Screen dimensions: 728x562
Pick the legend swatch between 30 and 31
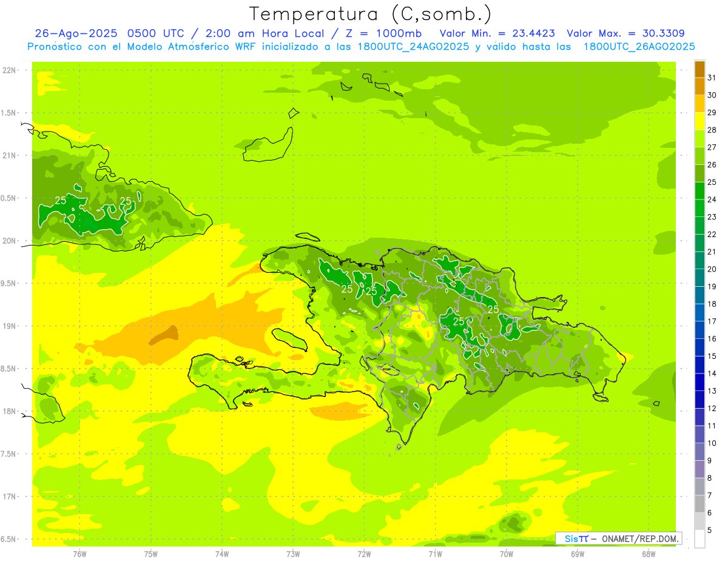(x=699, y=86)
